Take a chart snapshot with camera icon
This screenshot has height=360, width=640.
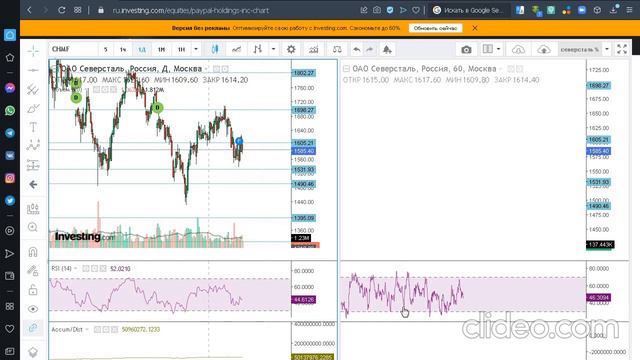click(x=466, y=49)
